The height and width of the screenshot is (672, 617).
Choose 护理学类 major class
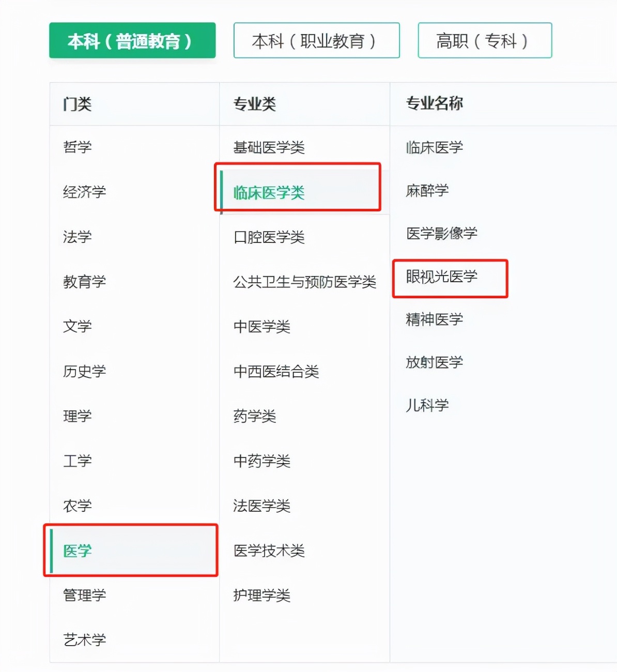[x=261, y=595]
